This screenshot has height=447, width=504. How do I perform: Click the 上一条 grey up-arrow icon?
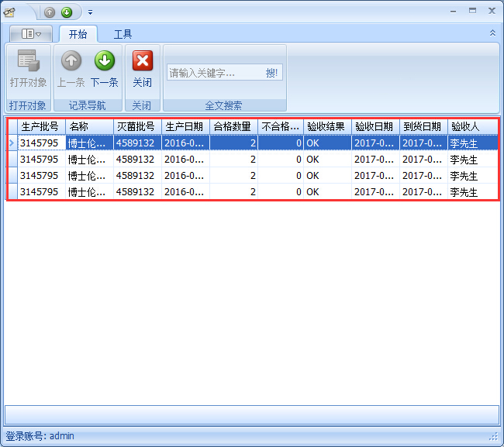point(71,61)
